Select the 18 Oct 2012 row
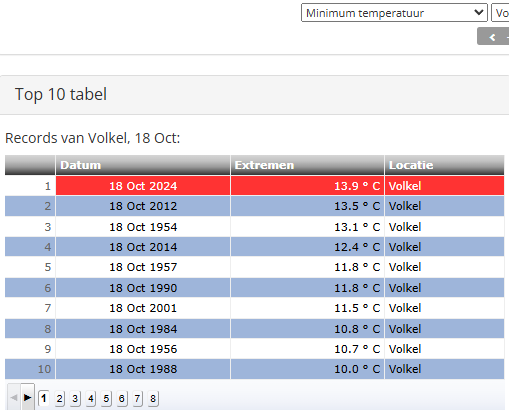The width and height of the screenshot is (509, 410). point(254,206)
